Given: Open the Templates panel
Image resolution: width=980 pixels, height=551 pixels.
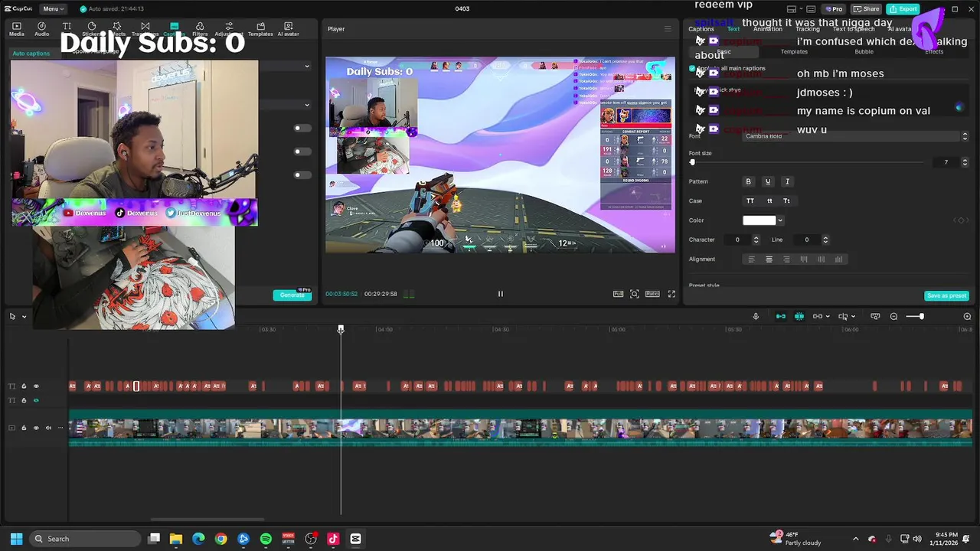Looking at the screenshot, I should 260,29.
